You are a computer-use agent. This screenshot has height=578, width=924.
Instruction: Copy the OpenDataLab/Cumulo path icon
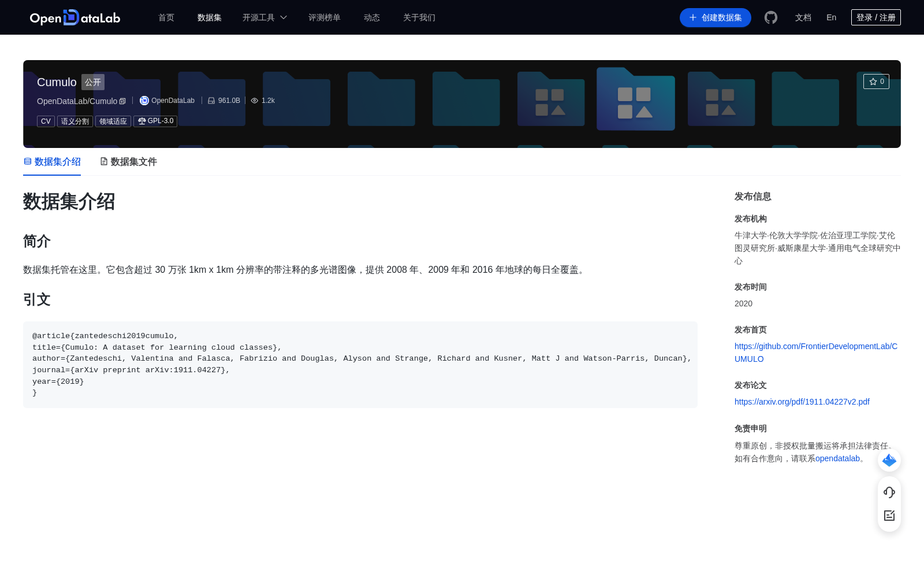(x=122, y=101)
